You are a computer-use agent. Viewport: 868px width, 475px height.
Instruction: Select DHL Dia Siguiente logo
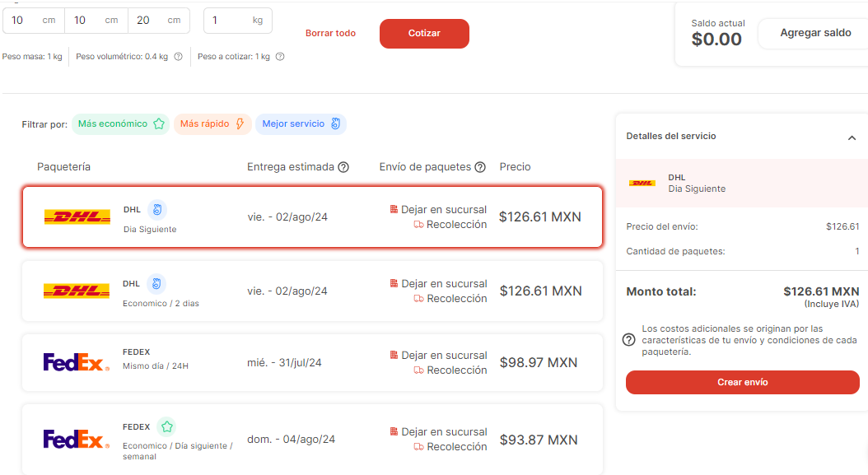coord(77,217)
